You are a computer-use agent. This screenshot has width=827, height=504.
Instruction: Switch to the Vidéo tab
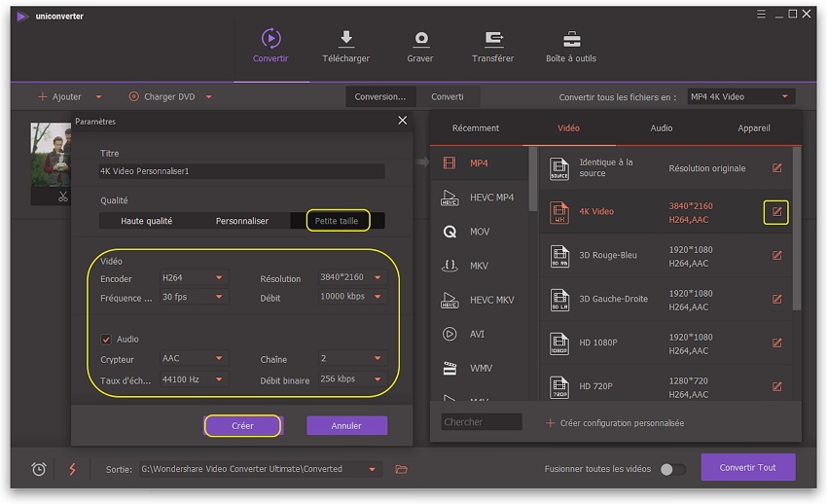(x=568, y=128)
